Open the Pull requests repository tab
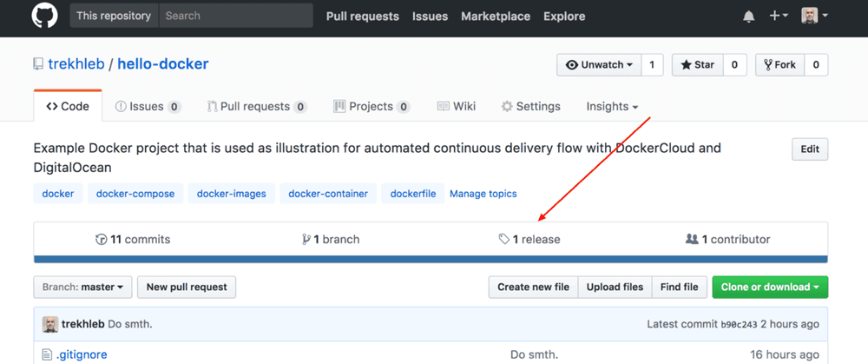868x364 pixels. pos(257,106)
